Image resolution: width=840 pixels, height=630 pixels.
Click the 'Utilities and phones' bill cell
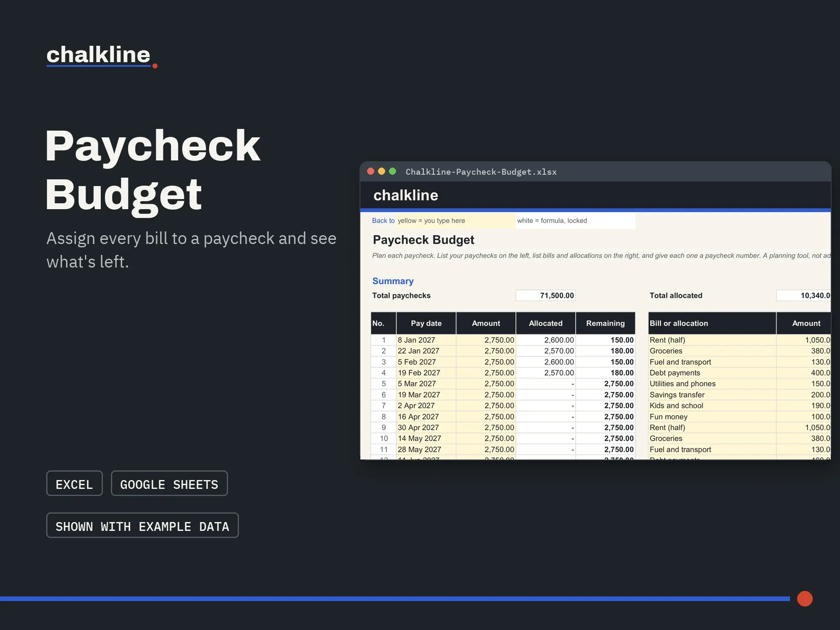(712, 383)
